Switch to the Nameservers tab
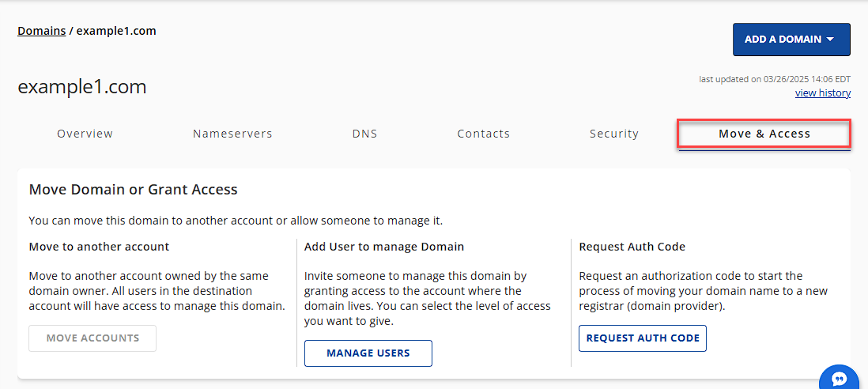The height and width of the screenshot is (389, 868). click(x=232, y=134)
